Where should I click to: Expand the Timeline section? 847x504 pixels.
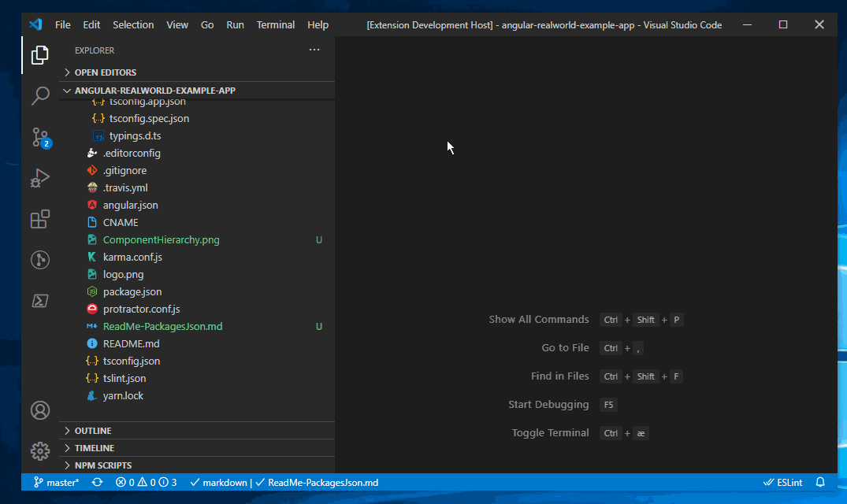click(x=197, y=448)
